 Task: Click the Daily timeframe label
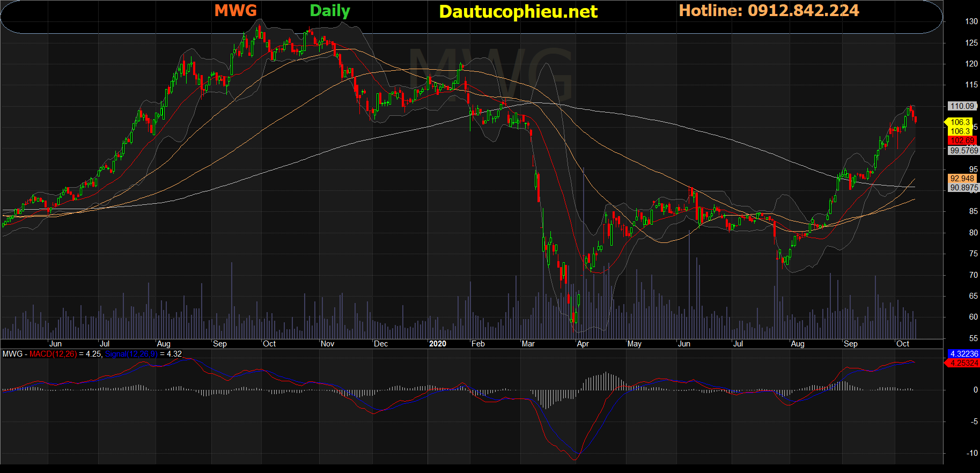[x=330, y=11]
